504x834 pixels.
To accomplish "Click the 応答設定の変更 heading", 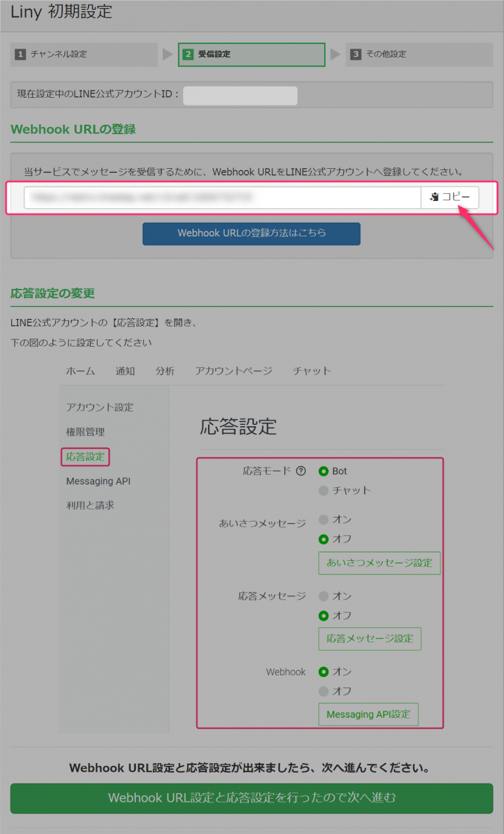I will click(x=52, y=293).
